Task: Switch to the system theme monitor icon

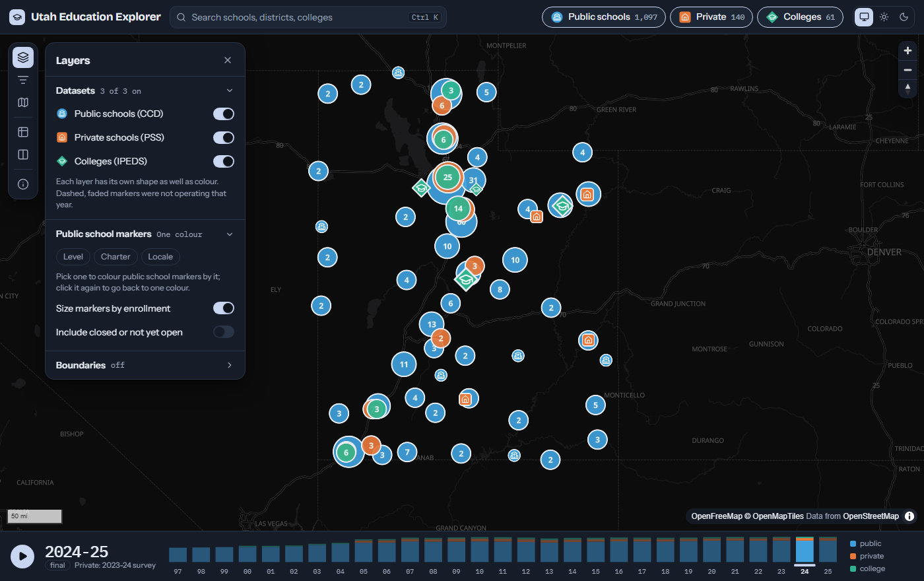Action: (x=864, y=17)
